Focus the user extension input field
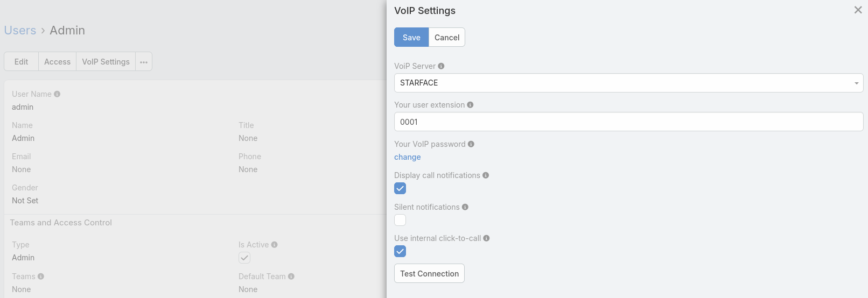Viewport: 868px width, 298px height. (x=628, y=122)
